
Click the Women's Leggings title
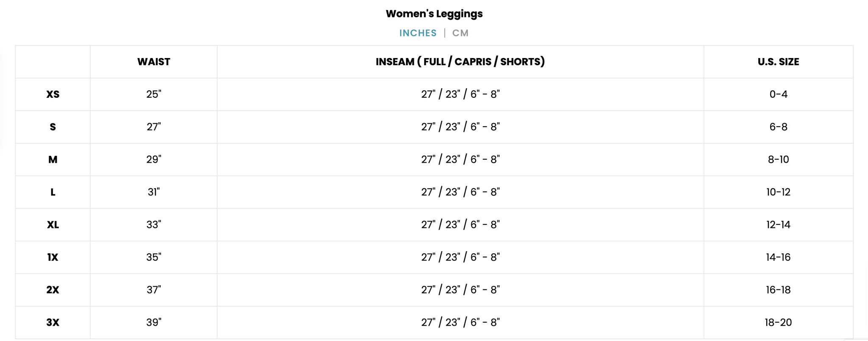pyautogui.click(x=434, y=14)
